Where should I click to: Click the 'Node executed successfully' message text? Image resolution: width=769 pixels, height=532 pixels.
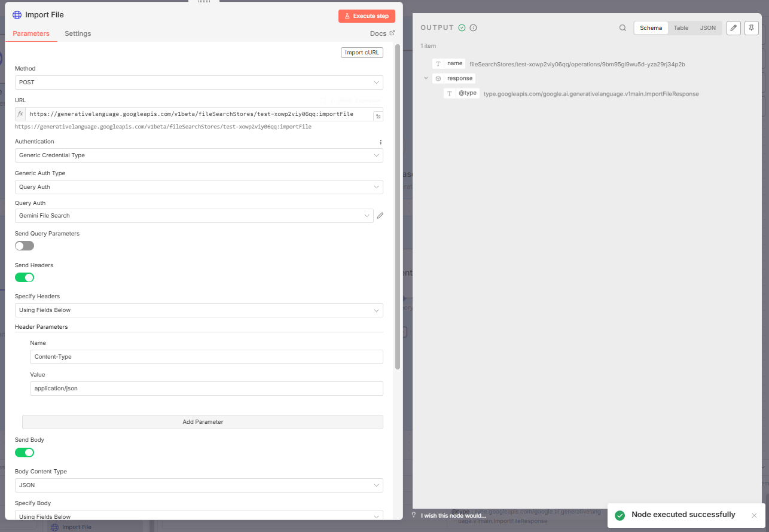(683, 515)
